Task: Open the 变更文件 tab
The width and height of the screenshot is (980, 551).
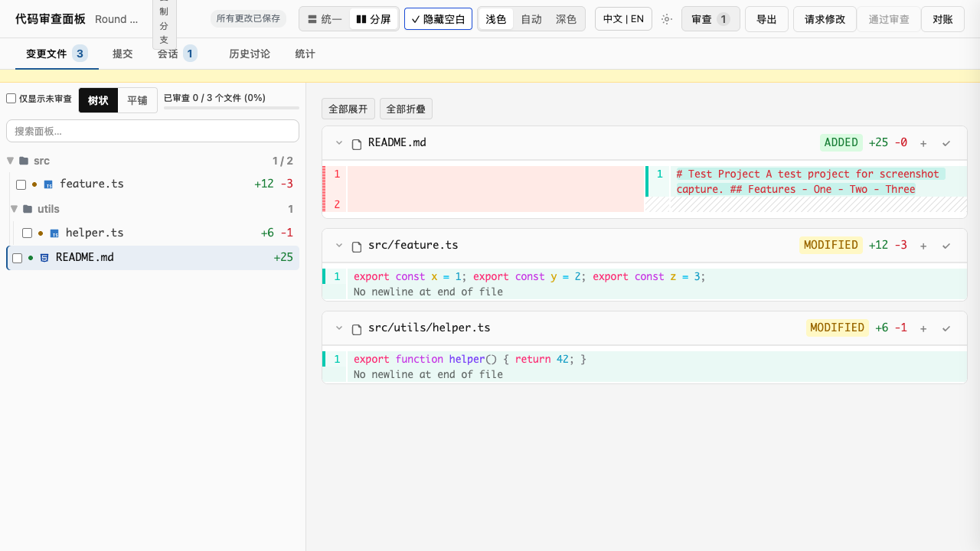Action: (57, 54)
